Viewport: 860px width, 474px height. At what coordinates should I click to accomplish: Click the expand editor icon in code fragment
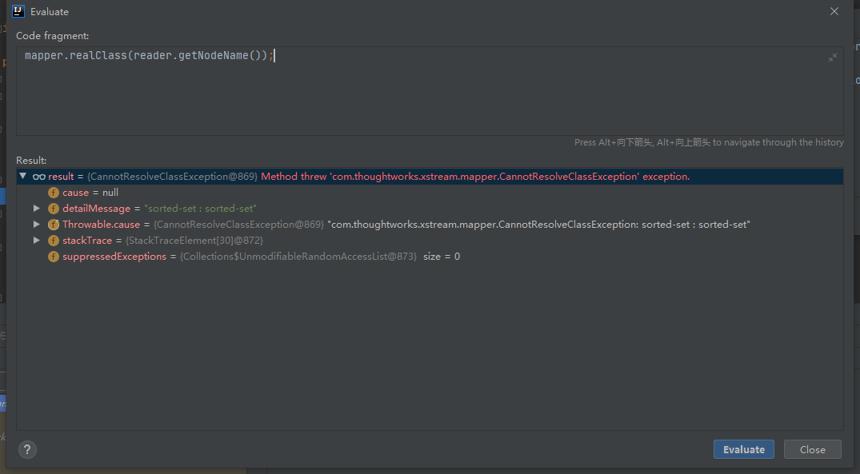point(833,57)
